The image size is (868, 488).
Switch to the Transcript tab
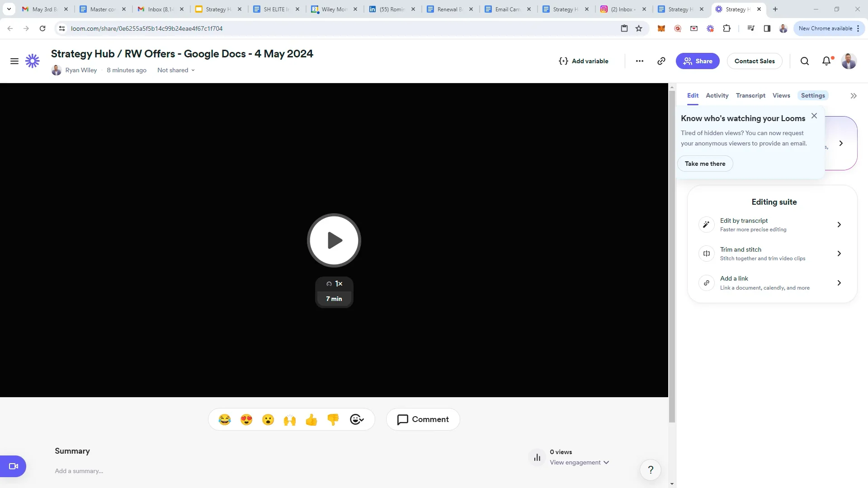click(x=750, y=95)
